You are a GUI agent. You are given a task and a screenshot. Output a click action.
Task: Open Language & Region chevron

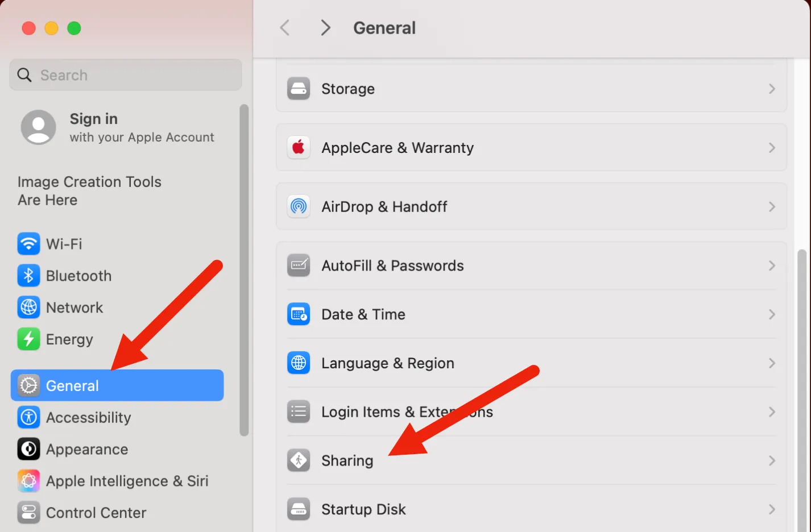coord(772,363)
